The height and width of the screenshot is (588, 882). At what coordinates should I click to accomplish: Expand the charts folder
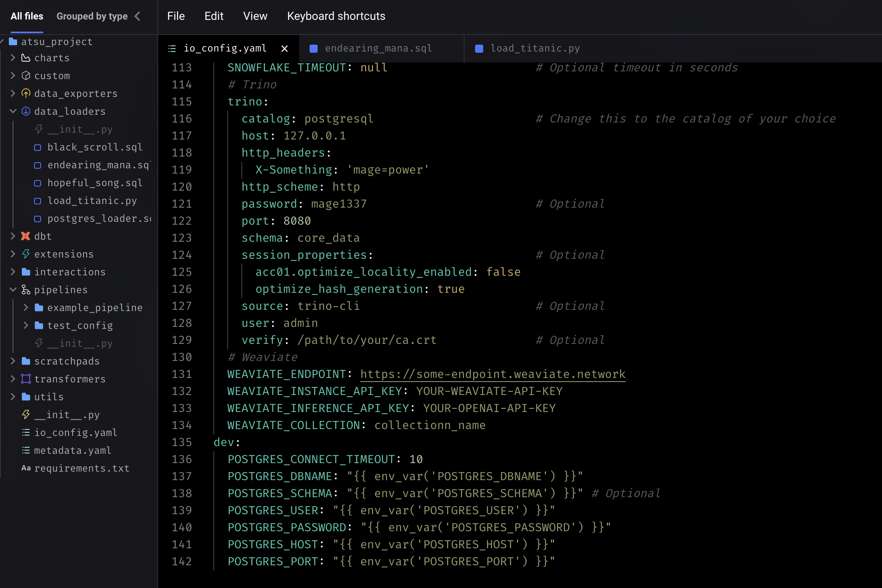pos(13,58)
